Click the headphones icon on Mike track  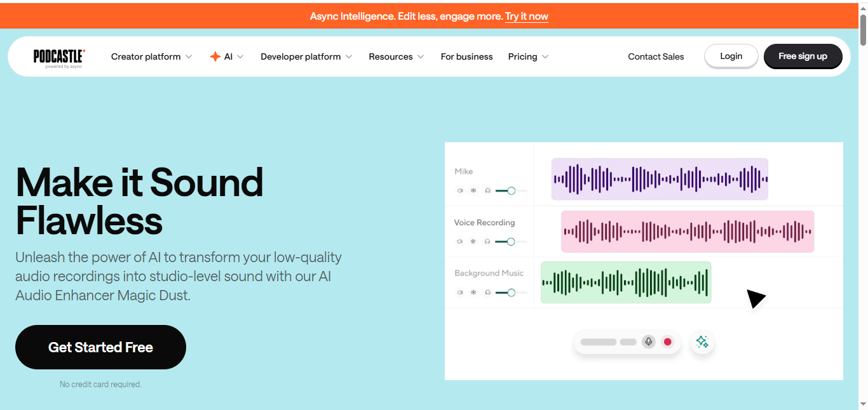click(x=487, y=190)
